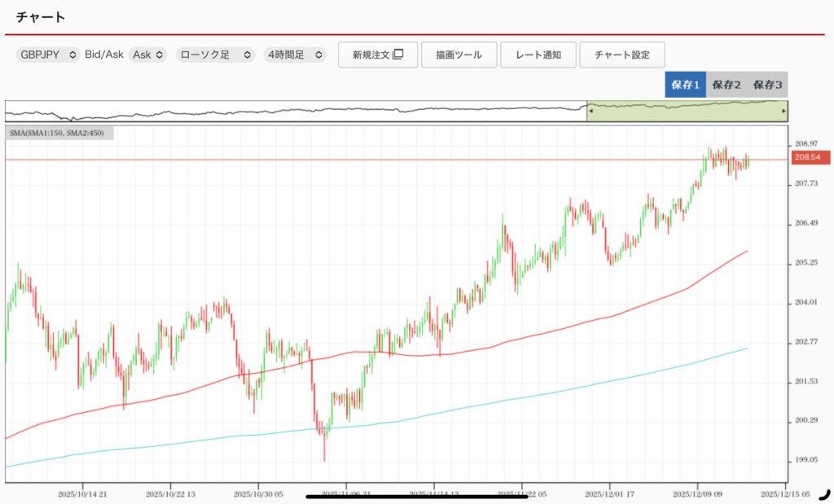Open the GBPJPY currency pair dropdown
This screenshot has width=834, height=504.
[48, 55]
